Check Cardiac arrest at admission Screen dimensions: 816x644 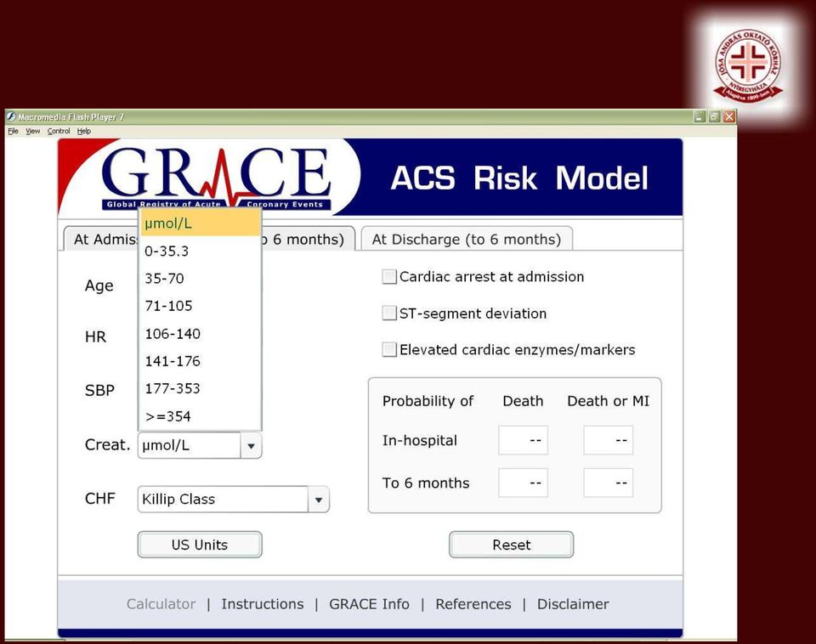tap(389, 276)
